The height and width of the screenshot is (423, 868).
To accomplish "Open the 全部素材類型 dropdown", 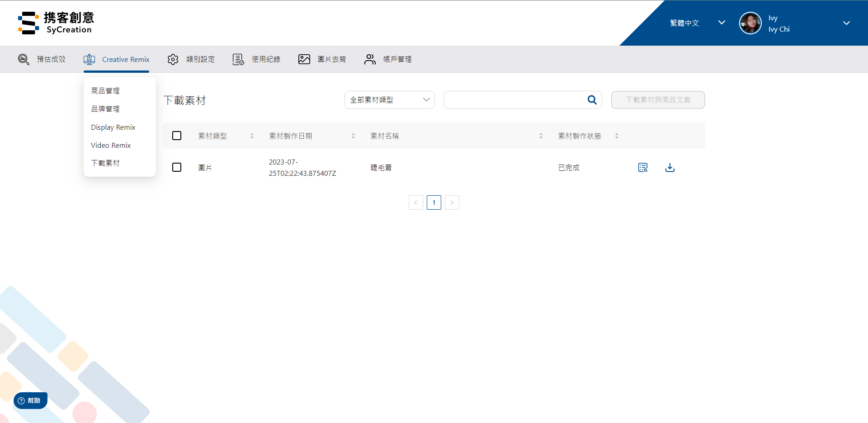I will pyautogui.click(x=390, y=100).
